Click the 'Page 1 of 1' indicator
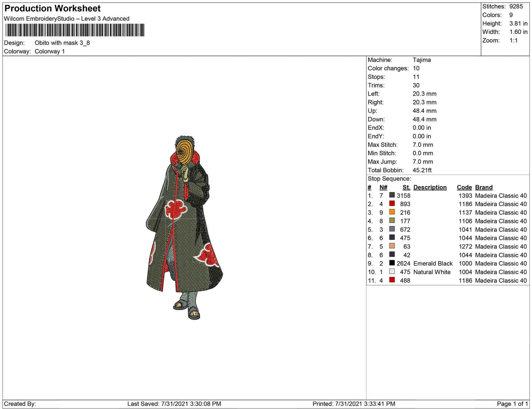The image size is (532, 409). point(512,404)
